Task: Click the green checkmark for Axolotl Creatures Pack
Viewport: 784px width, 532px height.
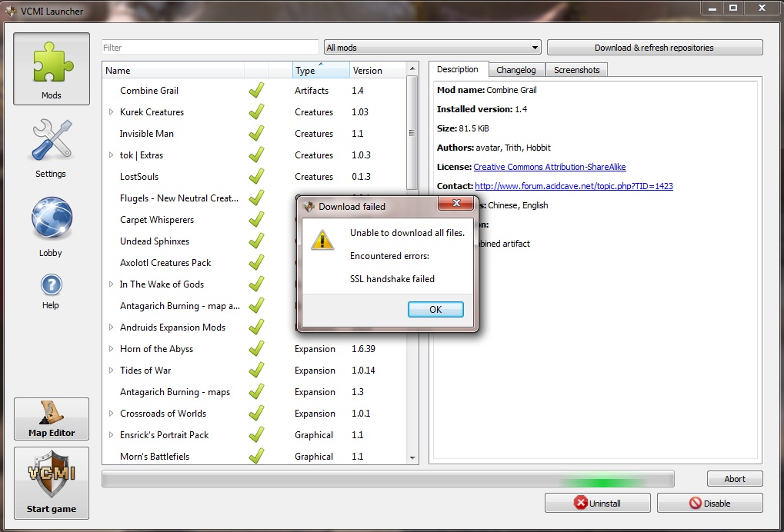Action: point(256,262)
